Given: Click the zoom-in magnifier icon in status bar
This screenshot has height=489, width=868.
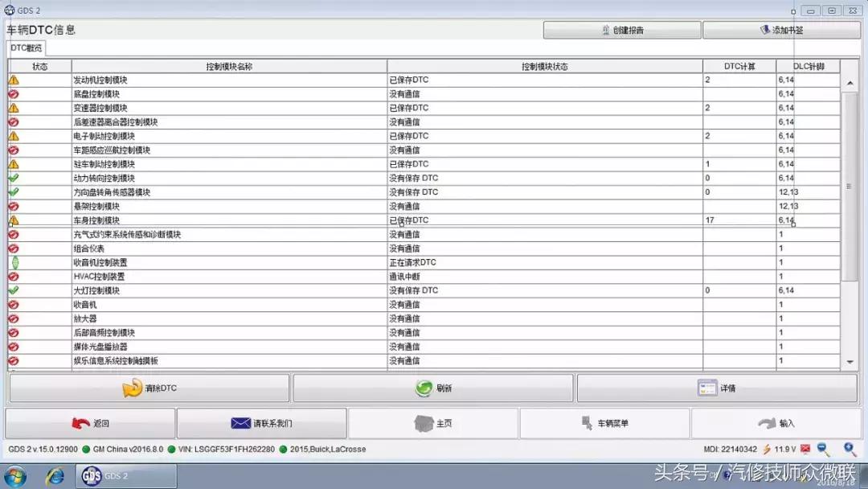Looking at the screenshot, I should (849, 450).
